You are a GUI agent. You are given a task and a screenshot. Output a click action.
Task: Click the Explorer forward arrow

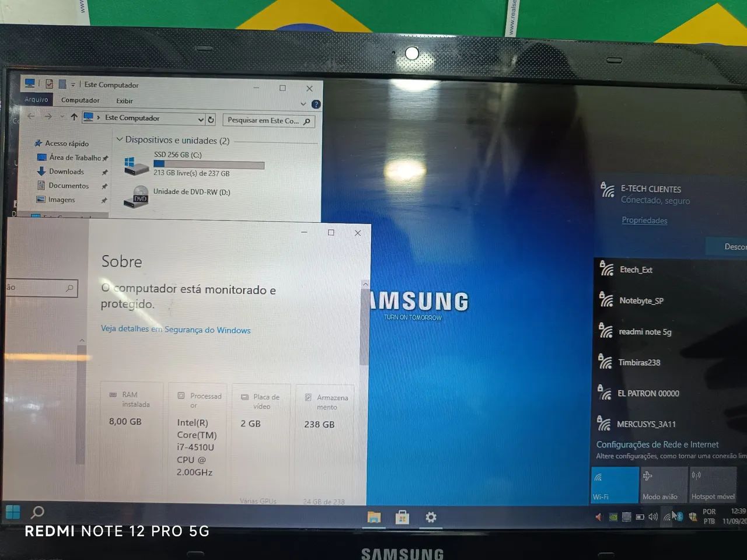pyautogui.click(x=48, y=117)
